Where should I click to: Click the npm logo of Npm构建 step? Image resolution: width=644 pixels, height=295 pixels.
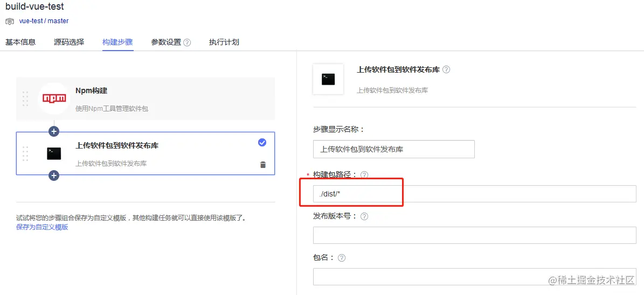point(54,99)
